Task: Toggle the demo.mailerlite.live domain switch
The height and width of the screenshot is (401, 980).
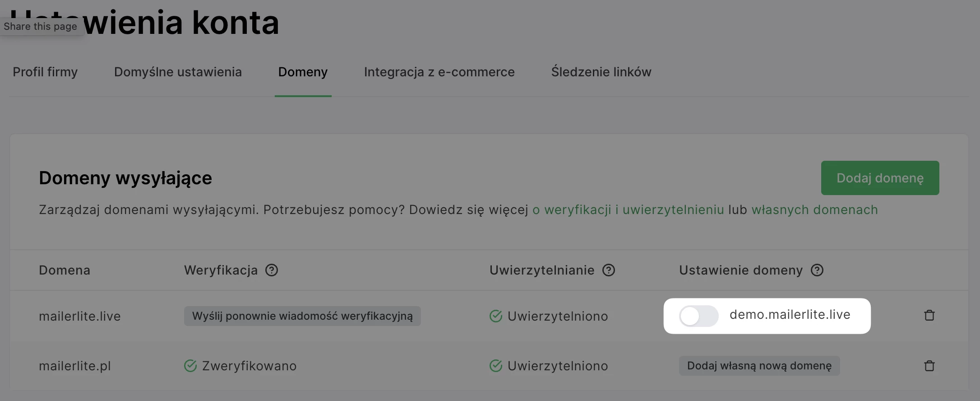Action: [698, 316]
